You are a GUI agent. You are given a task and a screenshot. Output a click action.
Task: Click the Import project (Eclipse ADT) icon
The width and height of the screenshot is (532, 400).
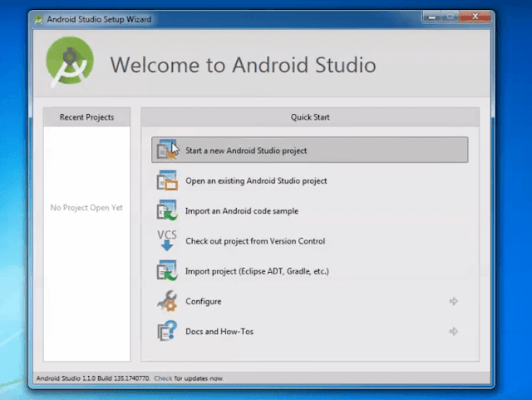click(x=166, y=270)
